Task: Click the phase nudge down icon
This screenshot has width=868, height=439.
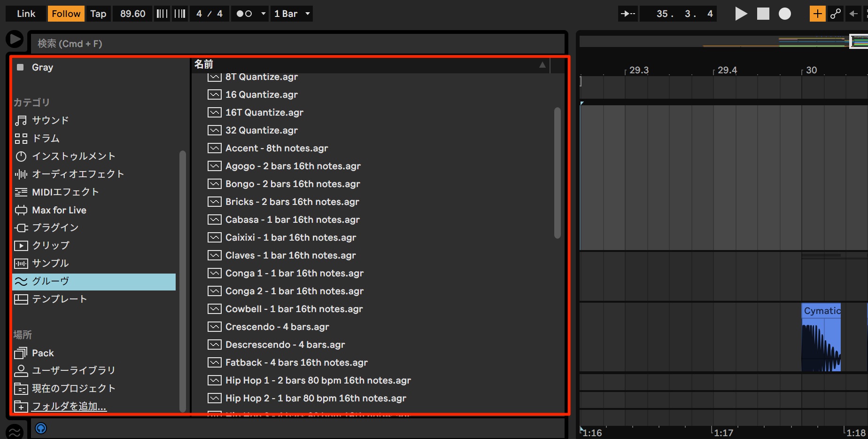Action: pos(162,14)
